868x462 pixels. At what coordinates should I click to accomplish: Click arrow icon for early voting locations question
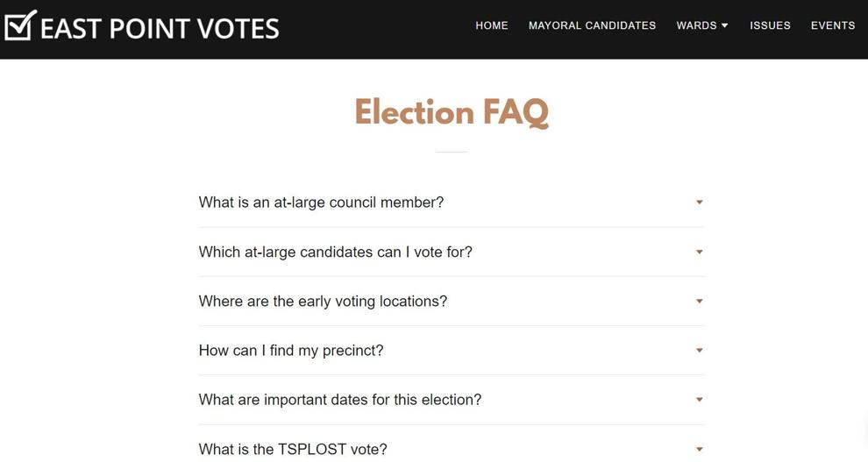[699, 301]
